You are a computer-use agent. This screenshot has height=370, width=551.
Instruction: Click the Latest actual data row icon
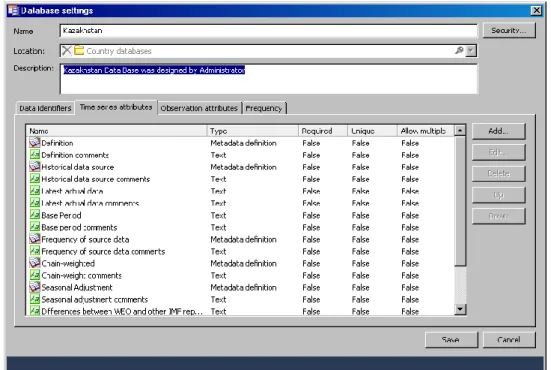click(x=34, y=191)
